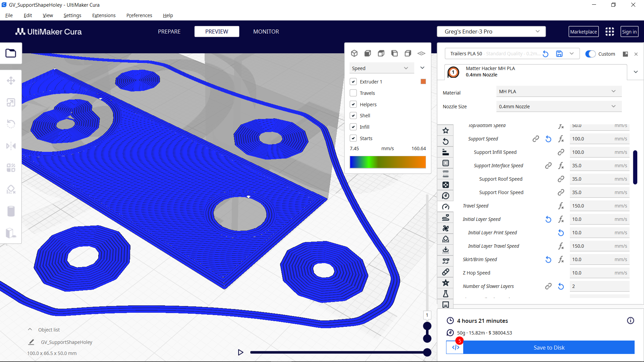Open the print info circle icon
The width and height of the screenshot is (644, 362).
point(631,321)
